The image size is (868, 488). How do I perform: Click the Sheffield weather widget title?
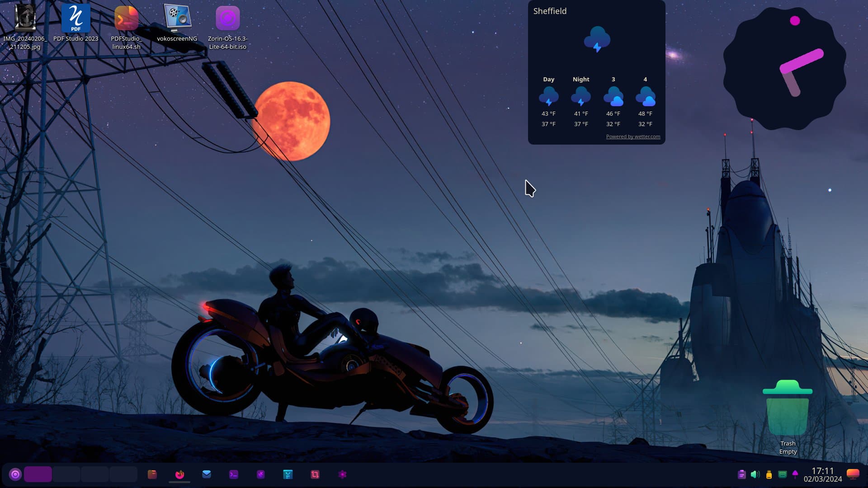[550, 11]
